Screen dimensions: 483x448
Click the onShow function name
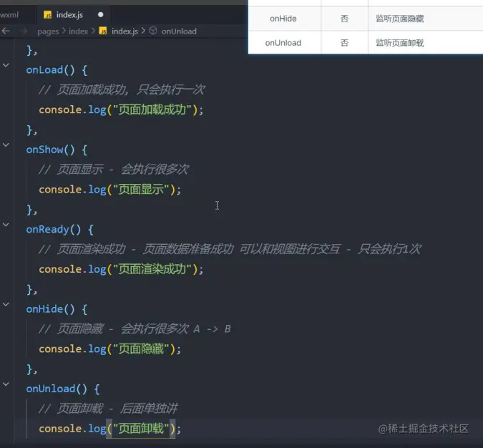pyautogui.click(x=44, y=150)
